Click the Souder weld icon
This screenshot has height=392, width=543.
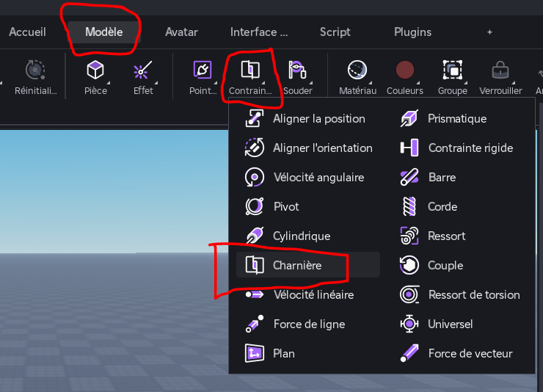click(297, 70)
